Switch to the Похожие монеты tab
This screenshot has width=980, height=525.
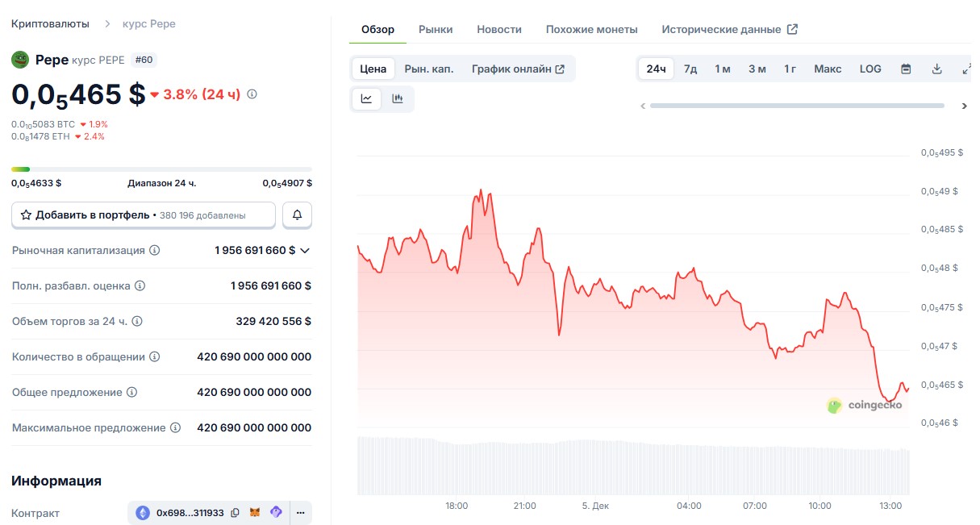pos(591,29)
